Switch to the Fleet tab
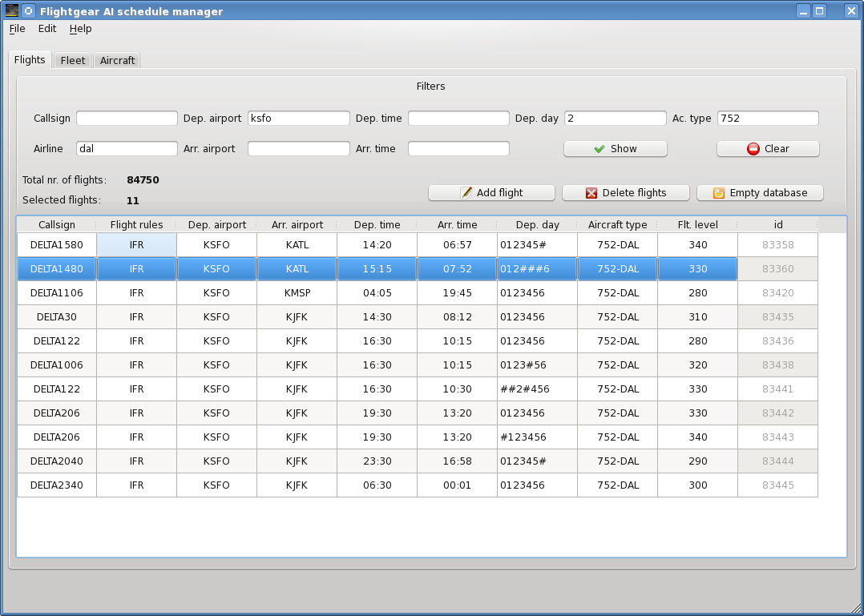Viewport: 864px width, 616px height. click(x=73, y=61)
